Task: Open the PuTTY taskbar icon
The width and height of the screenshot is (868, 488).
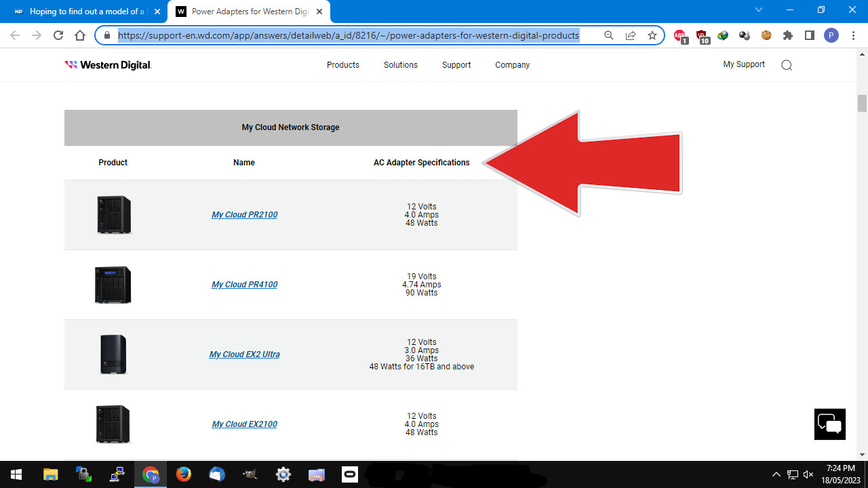Action: tap(117, 474)
